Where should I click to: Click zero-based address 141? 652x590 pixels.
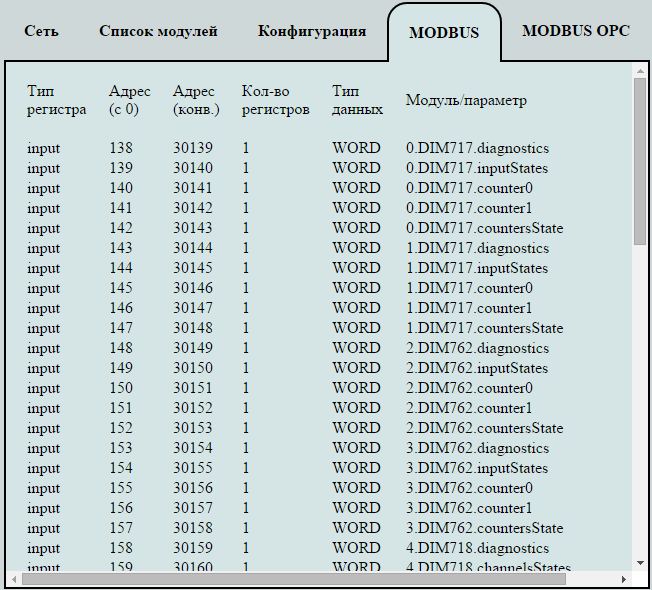click(121, 208)
